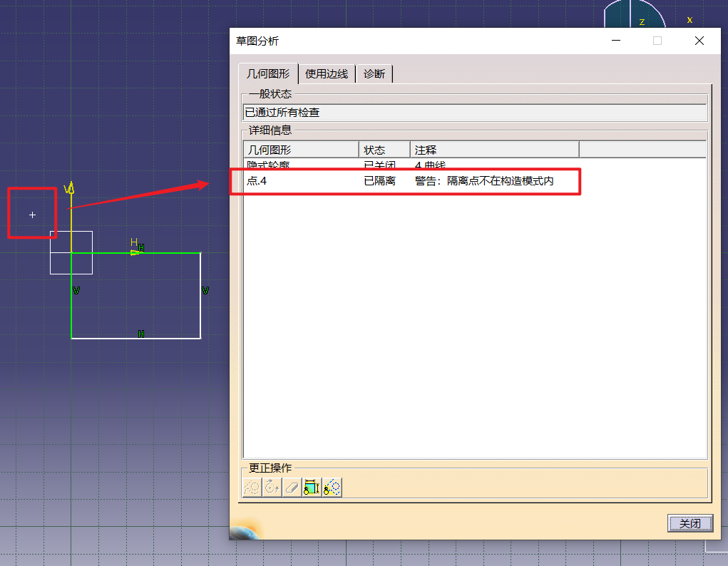Click the construction mode icon in corrective actions
This screenshot has height=566, width=728.
(x=253, y=488)
